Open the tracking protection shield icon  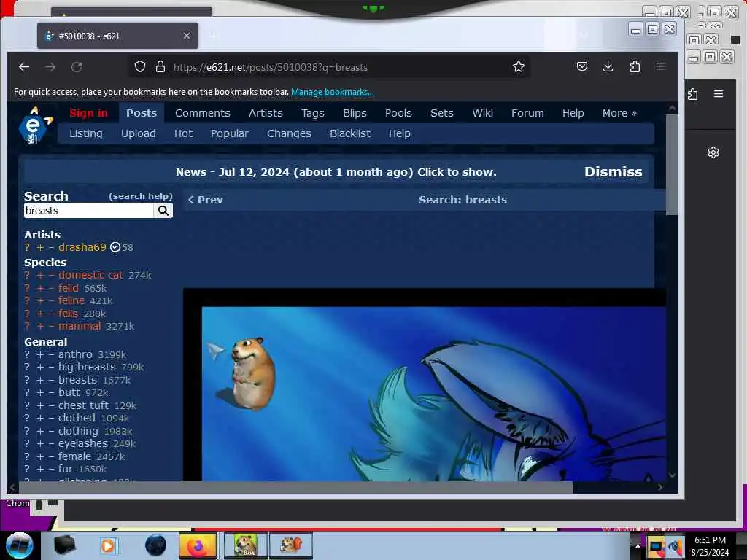click(x=139, y=66)
